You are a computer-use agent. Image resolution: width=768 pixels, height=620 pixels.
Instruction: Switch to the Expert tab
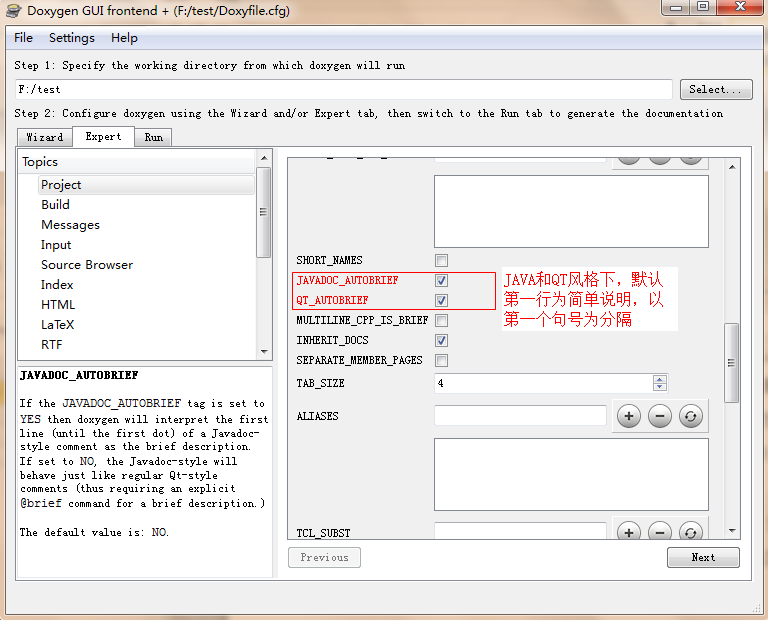point(103,136)
